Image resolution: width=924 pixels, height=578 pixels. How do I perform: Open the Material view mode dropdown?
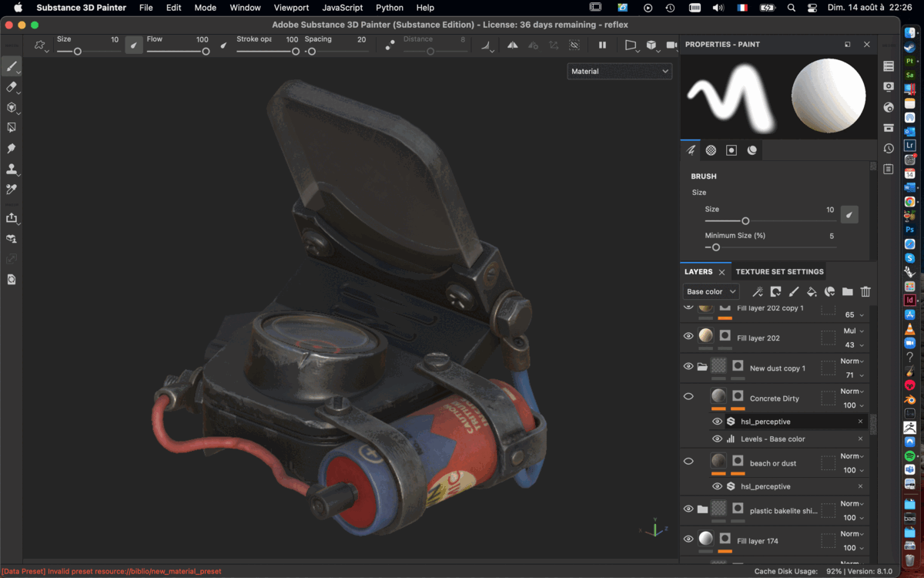point(619,71)
